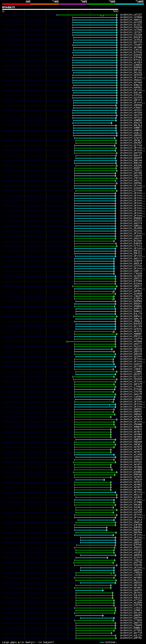The height and width of the screenshot is (644, 146).
Task: Click the UniRef100_B9SSR3 label
Action: (131, 37)
